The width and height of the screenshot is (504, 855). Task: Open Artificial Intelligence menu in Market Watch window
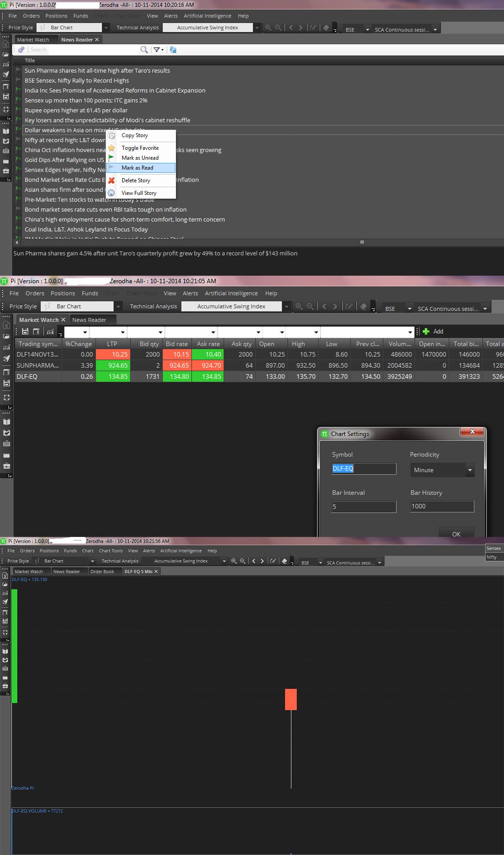[231, 293]
